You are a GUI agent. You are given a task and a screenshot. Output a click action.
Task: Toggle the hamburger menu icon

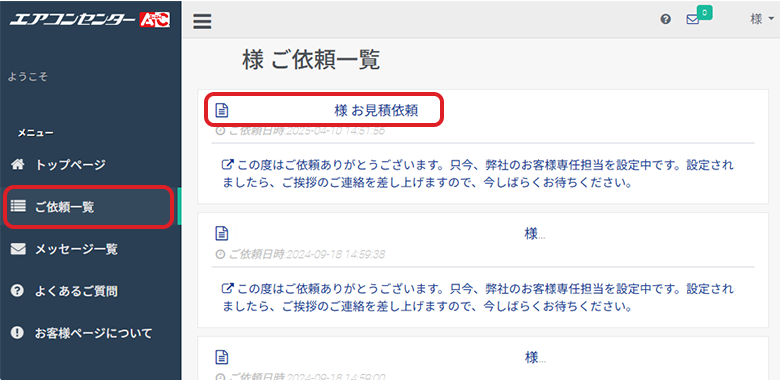[202, 21]
